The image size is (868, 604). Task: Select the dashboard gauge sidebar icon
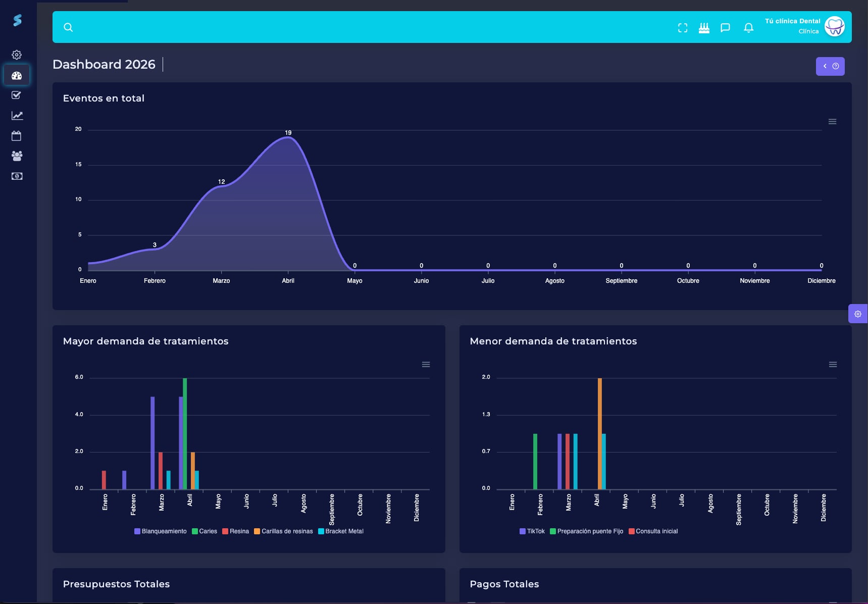point(17,76)
